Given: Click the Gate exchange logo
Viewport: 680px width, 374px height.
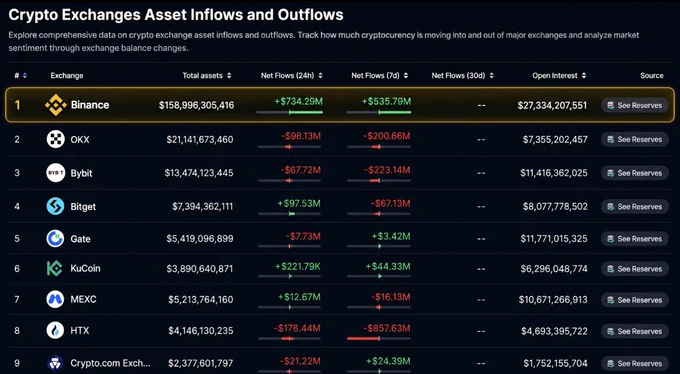Looking at the screenshot, I should point(56,239).
